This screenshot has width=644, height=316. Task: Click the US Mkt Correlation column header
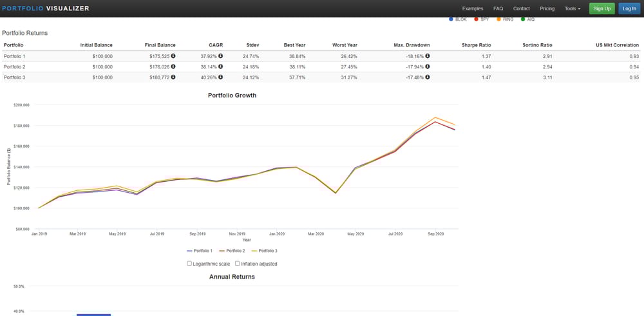[x=618, y=45]
